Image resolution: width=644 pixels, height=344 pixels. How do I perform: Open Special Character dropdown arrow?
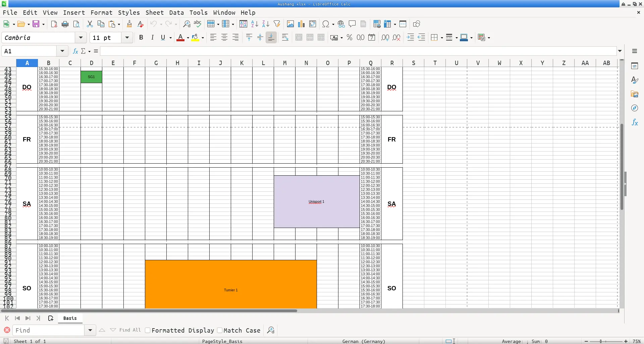[333, 24]
